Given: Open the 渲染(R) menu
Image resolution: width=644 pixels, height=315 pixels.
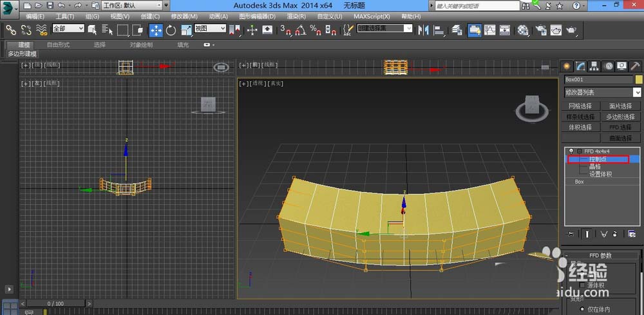Looking at the screenshot, I should [x=296, y=17].
